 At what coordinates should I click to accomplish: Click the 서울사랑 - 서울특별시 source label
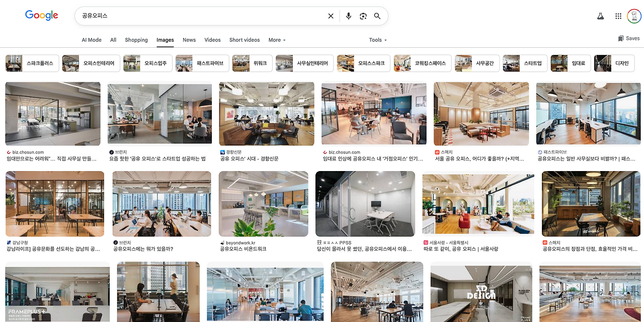[448, 243]
